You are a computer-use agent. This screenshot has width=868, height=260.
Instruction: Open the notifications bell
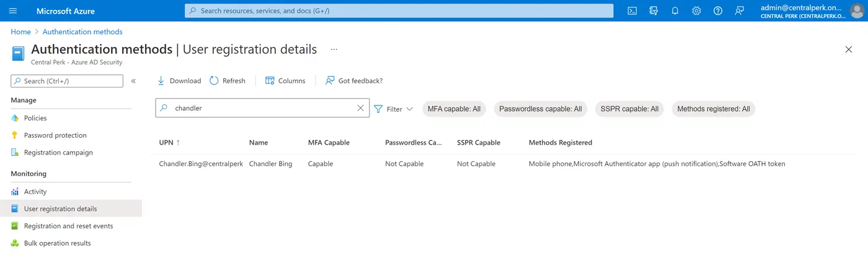click(x=675, y=11)
